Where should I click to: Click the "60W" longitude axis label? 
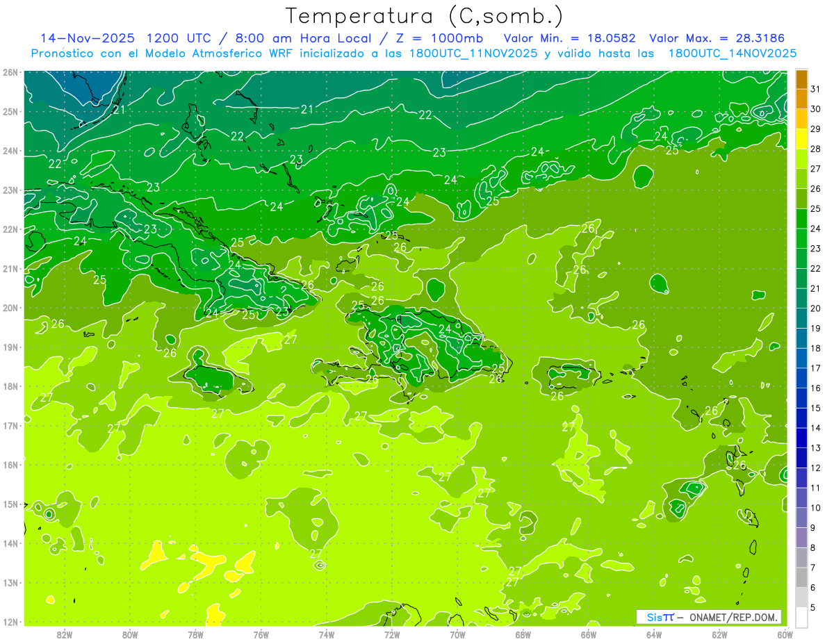(x=785, y=634)
